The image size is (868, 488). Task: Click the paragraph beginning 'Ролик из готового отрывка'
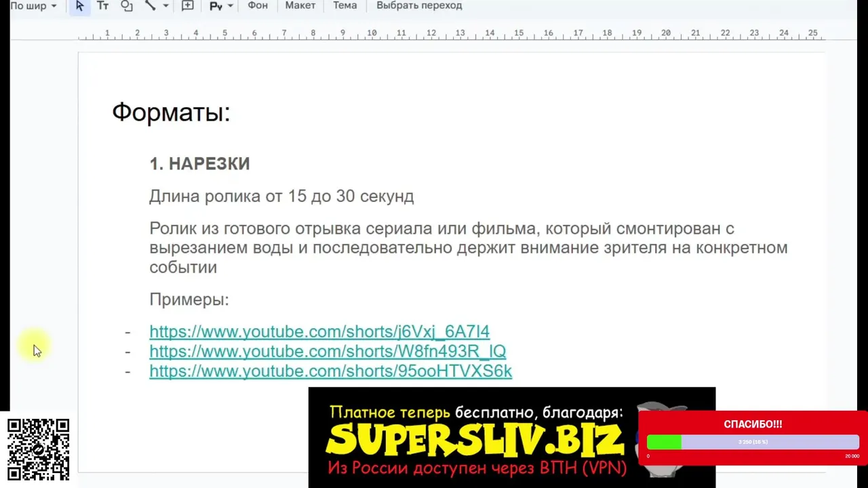pos(468,247)
